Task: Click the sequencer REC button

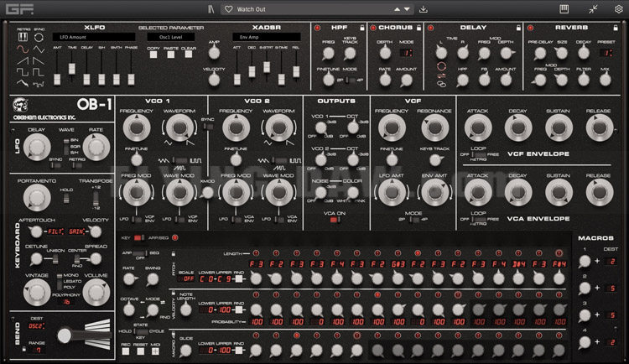Action: 126,351
